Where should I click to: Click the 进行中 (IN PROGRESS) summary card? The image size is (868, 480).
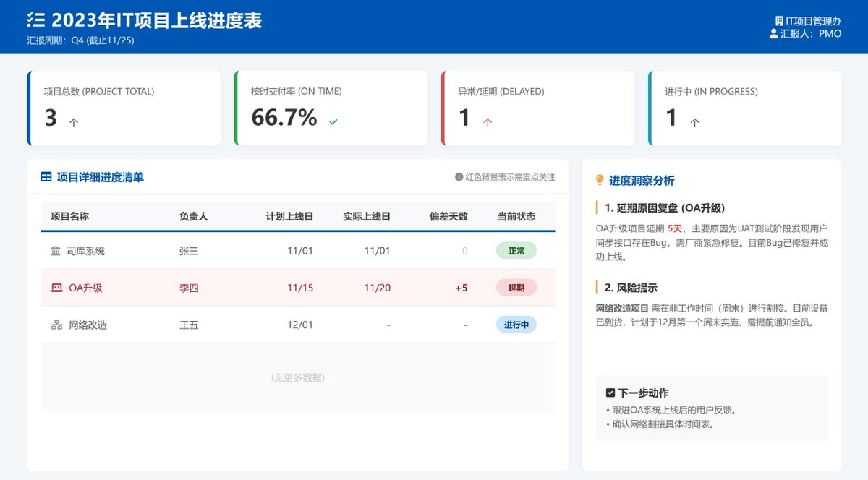pyautogui.click(x=745, y=108)
